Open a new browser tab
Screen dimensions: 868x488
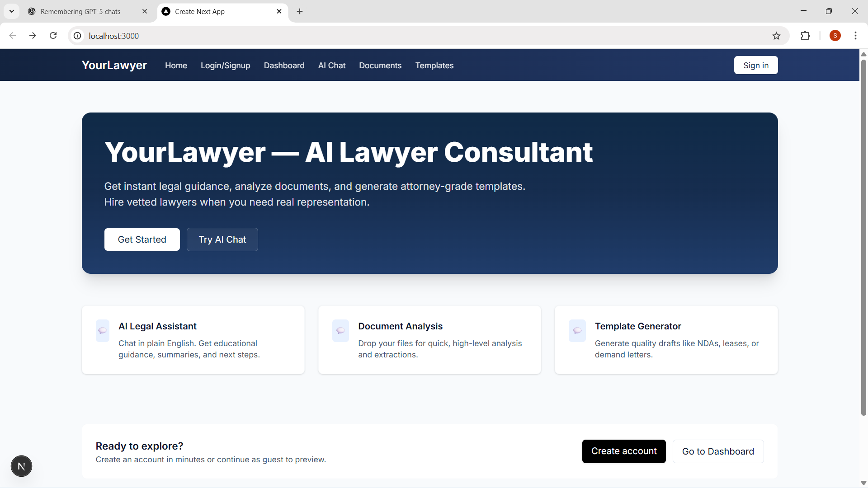coord(300,11)
